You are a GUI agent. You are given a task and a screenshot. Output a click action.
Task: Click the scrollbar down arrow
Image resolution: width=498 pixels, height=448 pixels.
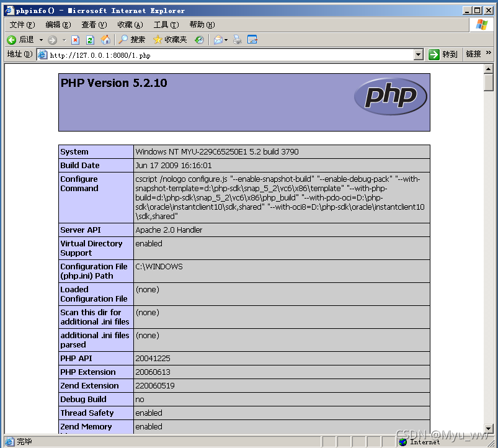[x=488, y=428]
